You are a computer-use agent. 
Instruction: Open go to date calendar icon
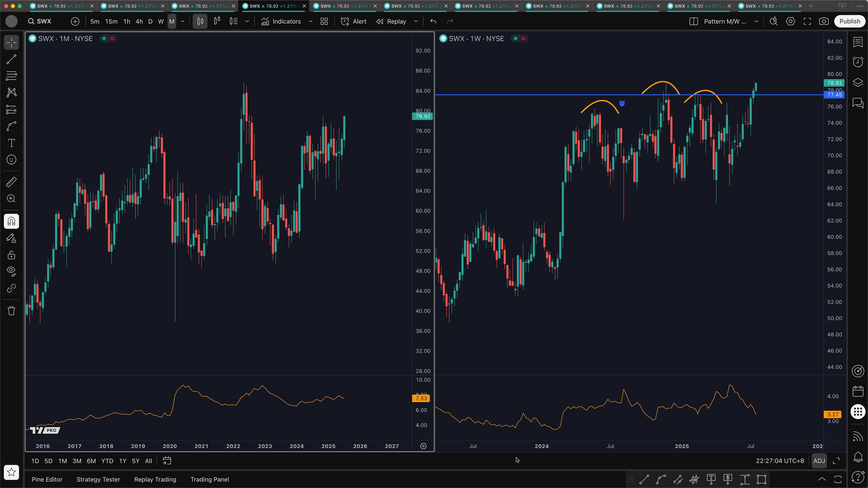pyautogui.click(x=167, y=461)
